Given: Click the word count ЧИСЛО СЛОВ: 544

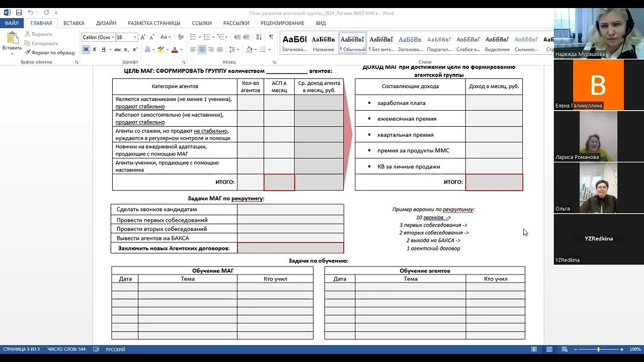Looking at the screenshot, I should click(x=66, y=349).
